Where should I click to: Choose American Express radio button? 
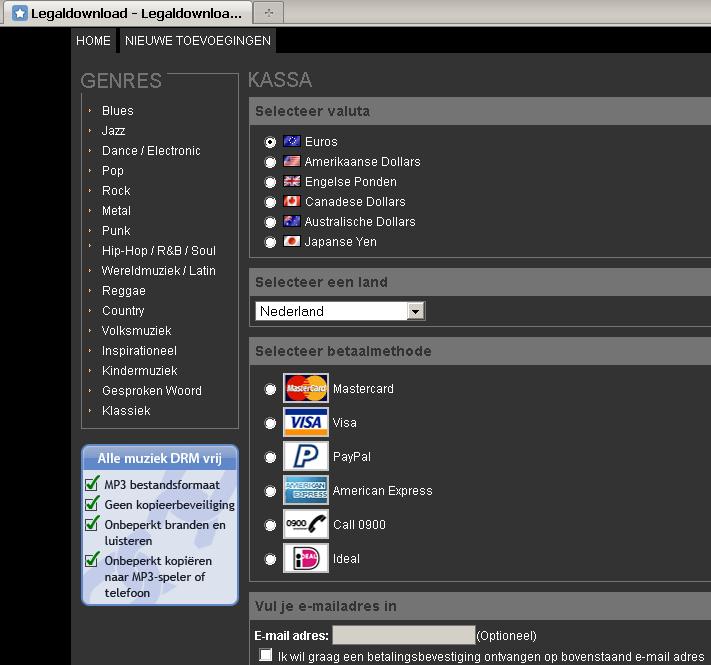tap(270, 491)
